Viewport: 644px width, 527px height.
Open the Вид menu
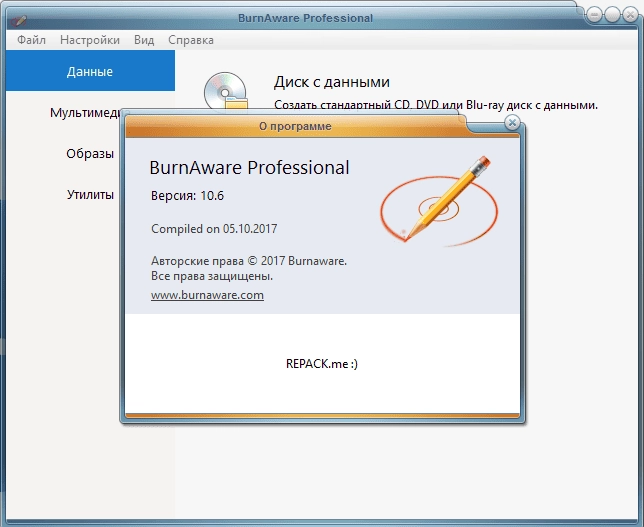point(144,40)
